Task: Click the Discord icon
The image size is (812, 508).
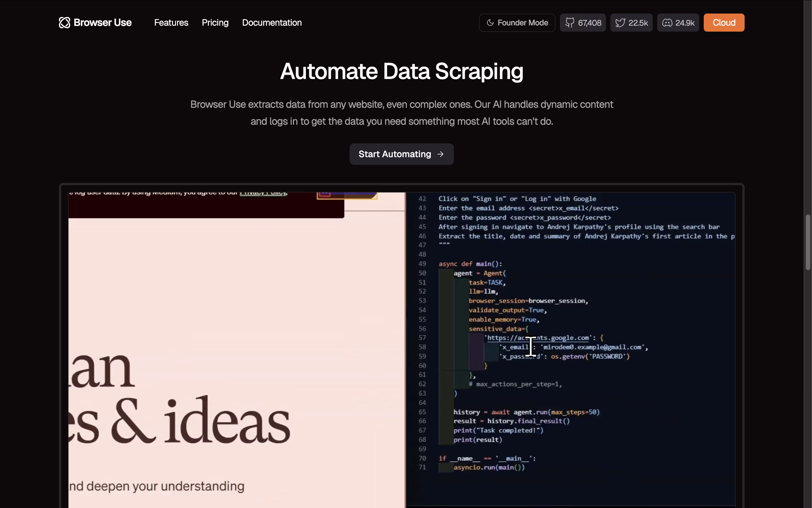Action: 667,23
